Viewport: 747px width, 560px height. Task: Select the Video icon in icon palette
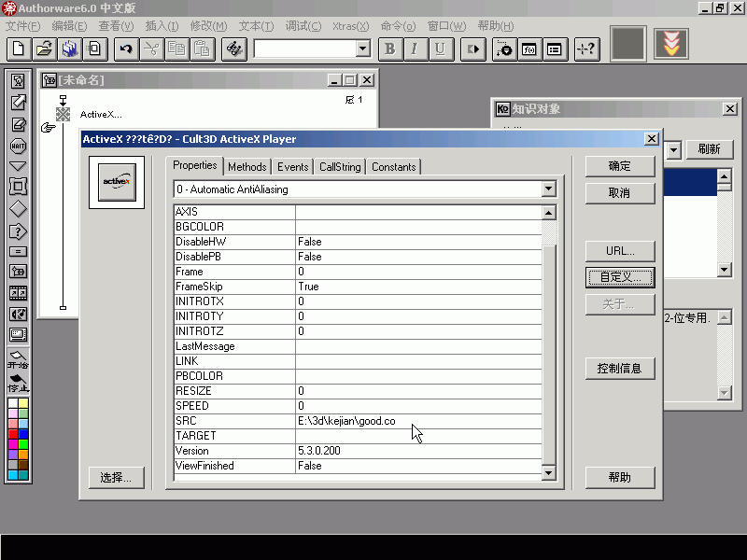pos(18,335)
